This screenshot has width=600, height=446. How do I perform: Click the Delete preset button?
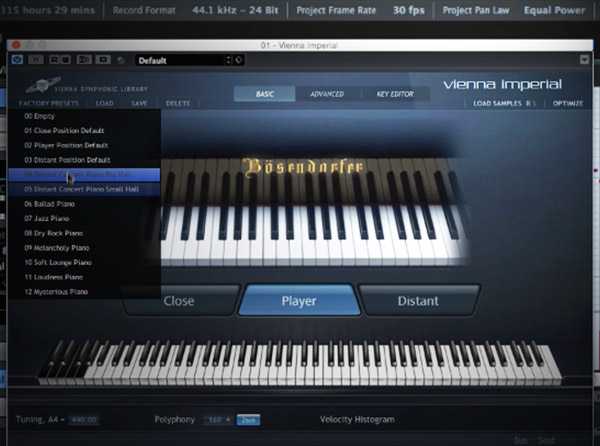point(178,103)
